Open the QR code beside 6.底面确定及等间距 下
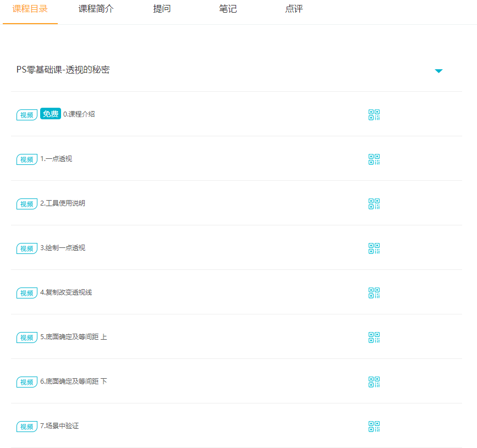Viewport: 477px width, 448px height. pos(374,382)
